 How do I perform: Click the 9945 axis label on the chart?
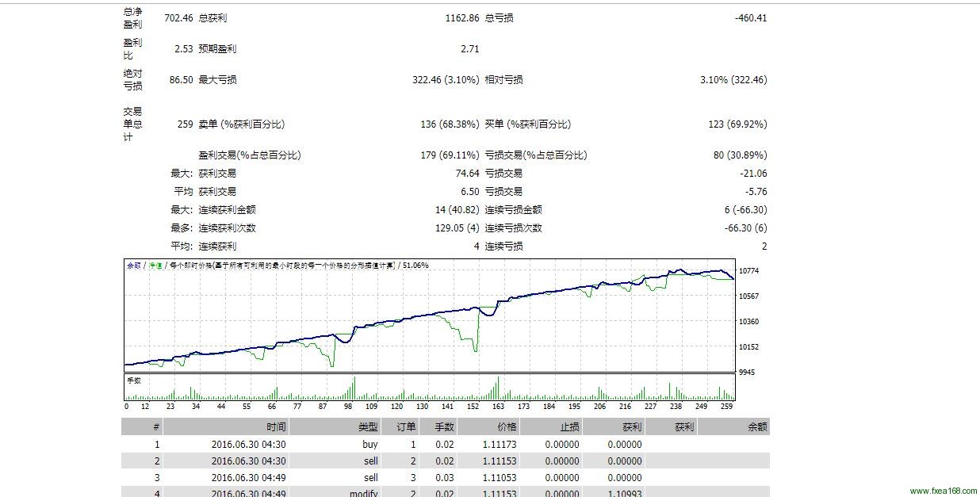(x=748, y=372)
